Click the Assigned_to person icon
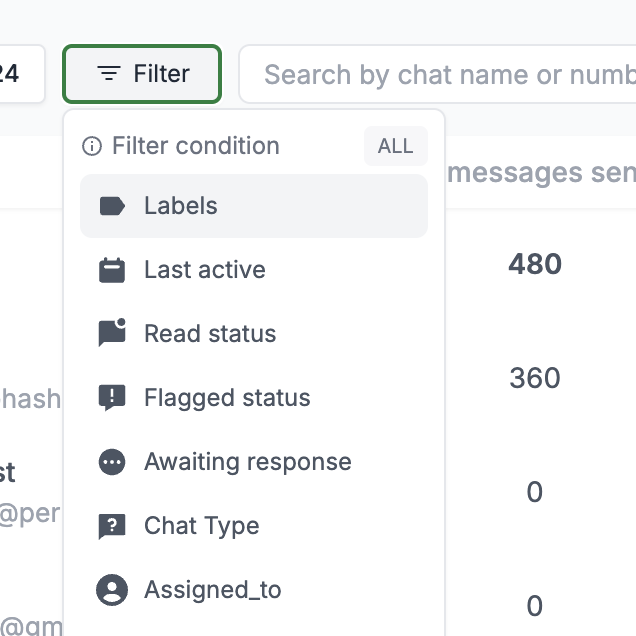 (x=112, y=590)
